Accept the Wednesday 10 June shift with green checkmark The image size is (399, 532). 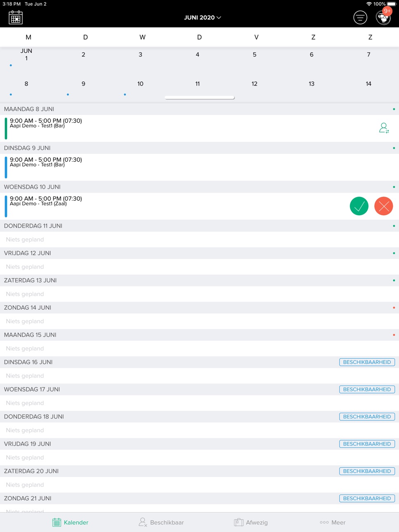pyautogui.click(x=359, y=206)
